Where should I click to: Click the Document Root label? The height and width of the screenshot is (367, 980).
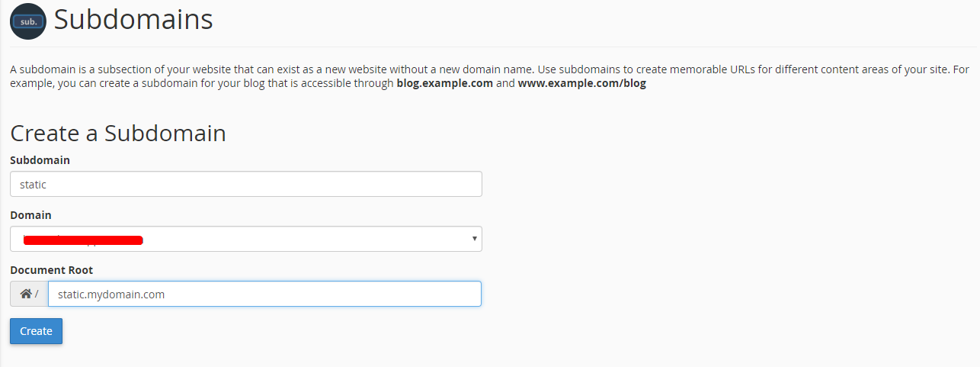[x=51, y=270]
